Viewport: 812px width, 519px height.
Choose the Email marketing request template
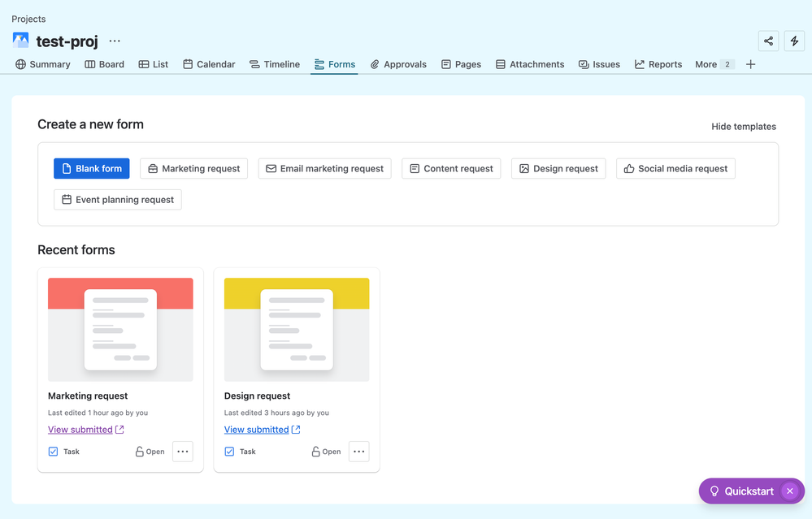pos(324,169)
